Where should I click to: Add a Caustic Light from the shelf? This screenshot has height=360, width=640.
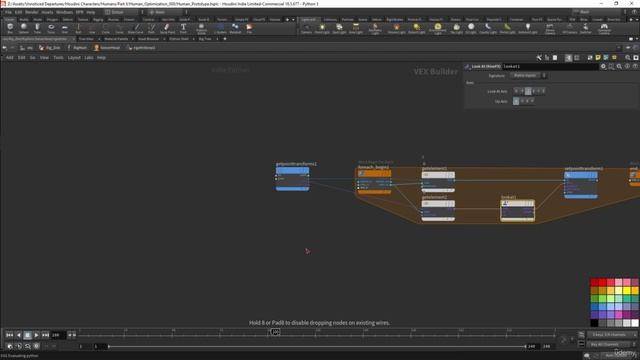click(488, 28)
